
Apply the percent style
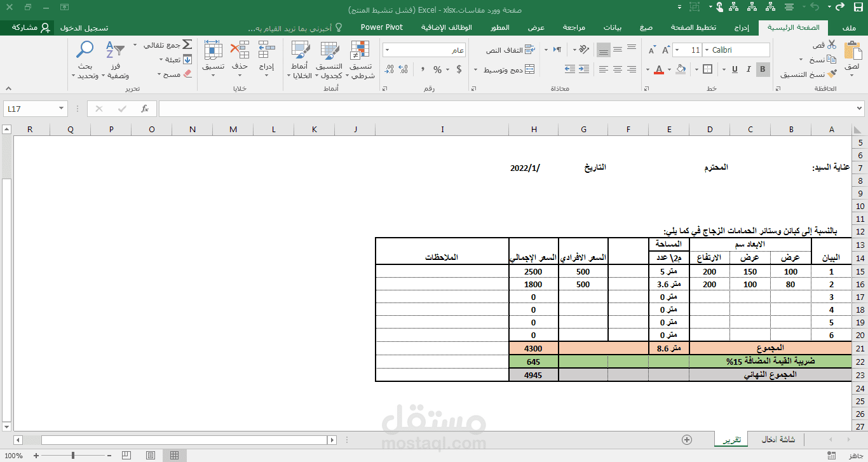[x=438, y=69]
